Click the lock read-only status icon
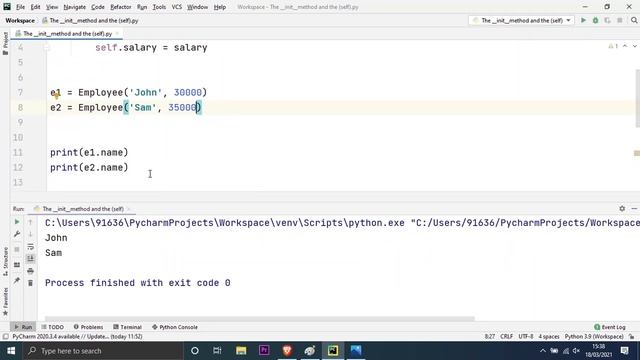 (631, 337)
